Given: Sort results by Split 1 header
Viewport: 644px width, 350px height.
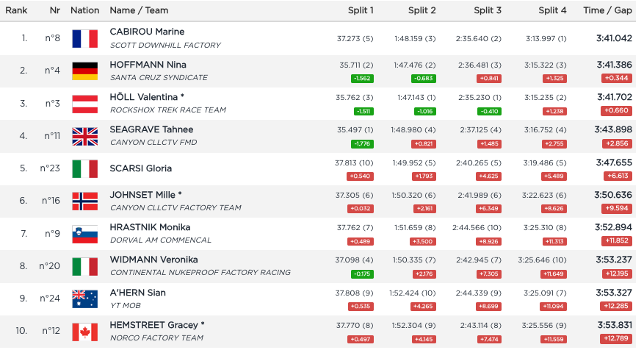Looking at the screenshot, I should coord(361,10).
